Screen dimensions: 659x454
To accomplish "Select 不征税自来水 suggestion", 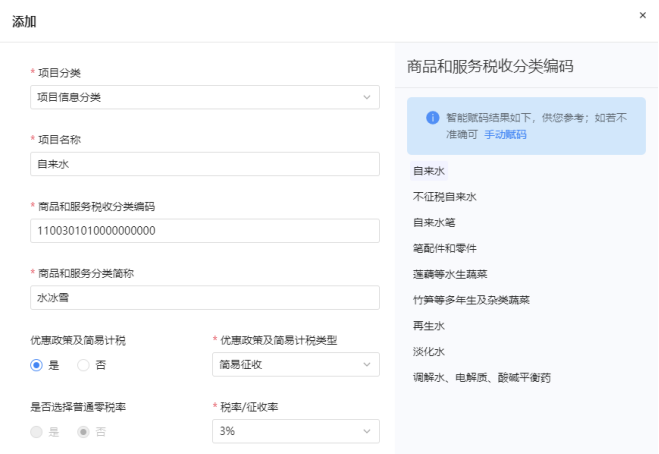I will (445, 197).
